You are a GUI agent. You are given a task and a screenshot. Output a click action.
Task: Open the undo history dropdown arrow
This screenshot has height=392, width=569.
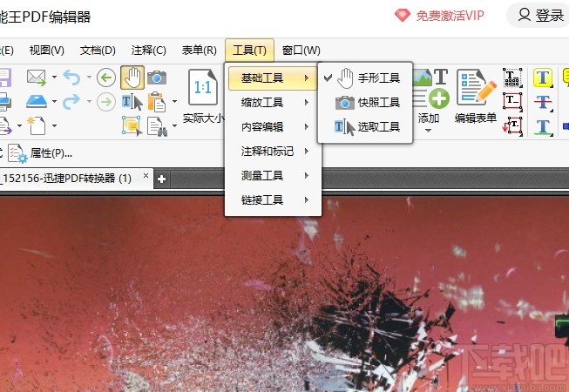(x=89, y=77)
